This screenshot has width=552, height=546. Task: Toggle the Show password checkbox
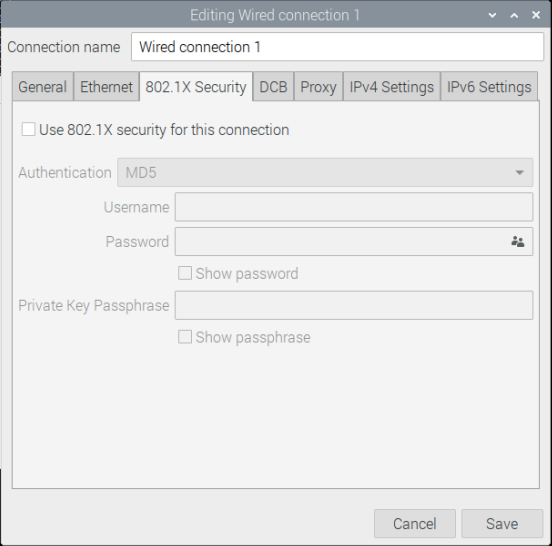(185, 273)
